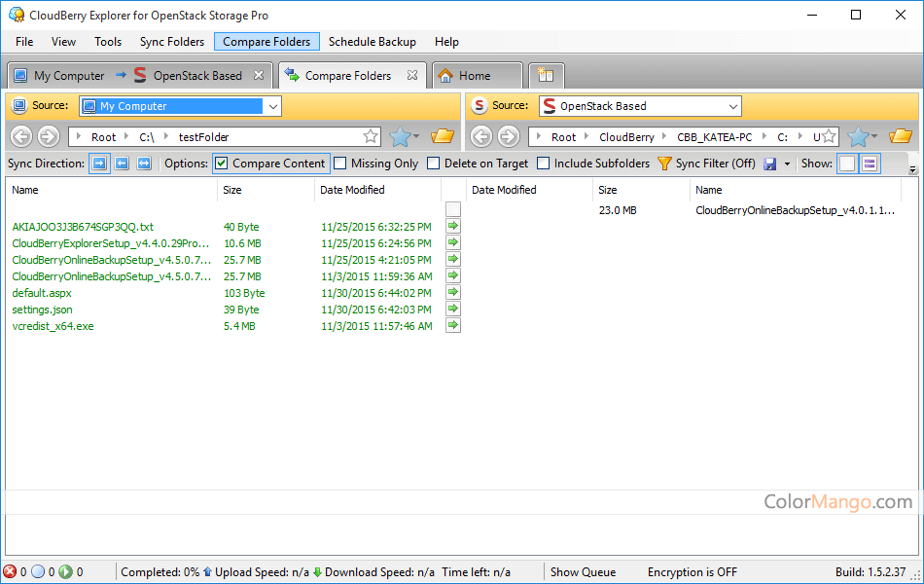The image size is (924, 584).
Task: Click favorites star in right pane toolbar
Action: (x=858, y=137)
